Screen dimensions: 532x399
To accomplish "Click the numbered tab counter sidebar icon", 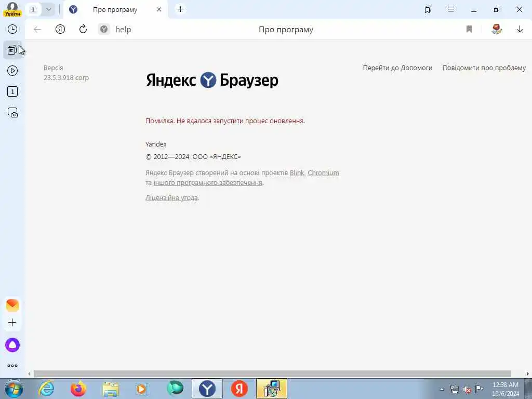I will point(12,91).
